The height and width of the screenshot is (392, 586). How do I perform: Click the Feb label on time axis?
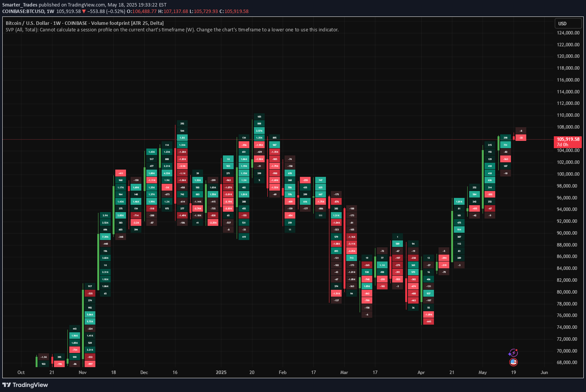tap(283, 372)
